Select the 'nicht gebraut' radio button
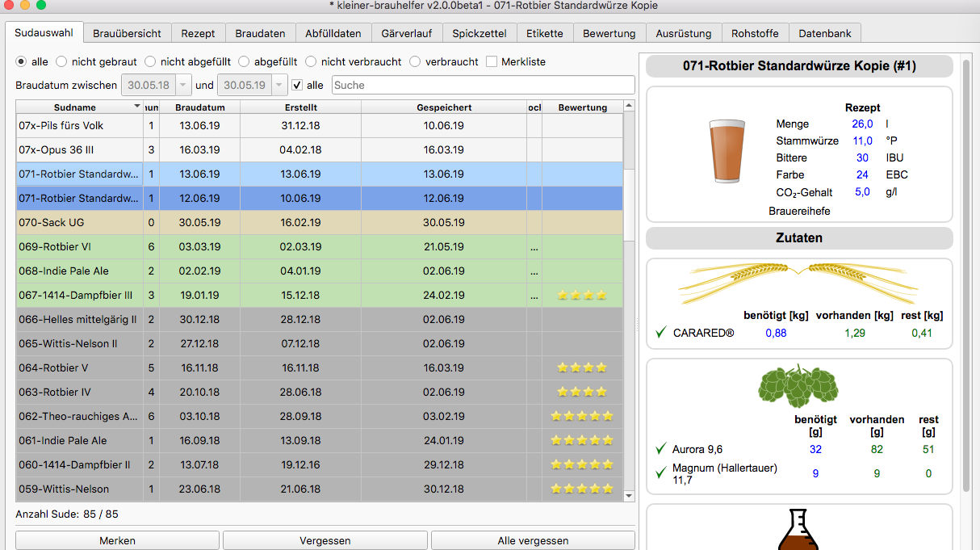 tap(61, 61)
